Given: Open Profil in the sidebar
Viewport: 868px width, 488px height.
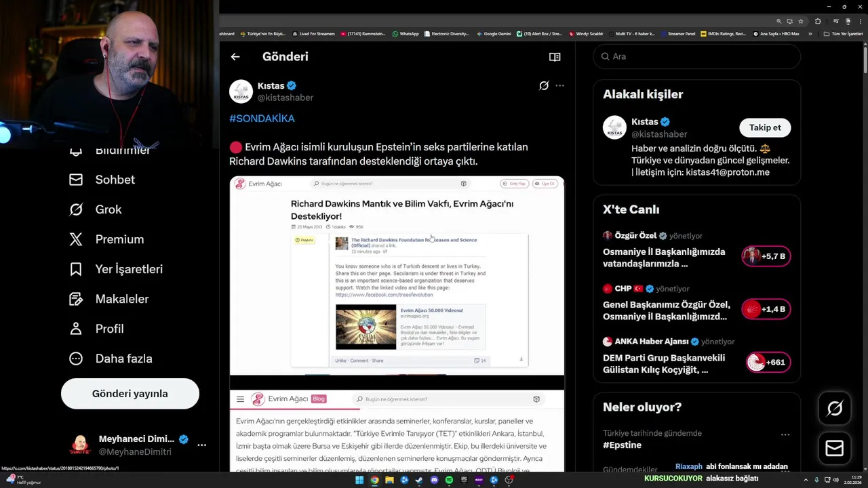Looking at the screenshot, I should tap(96, 329).
